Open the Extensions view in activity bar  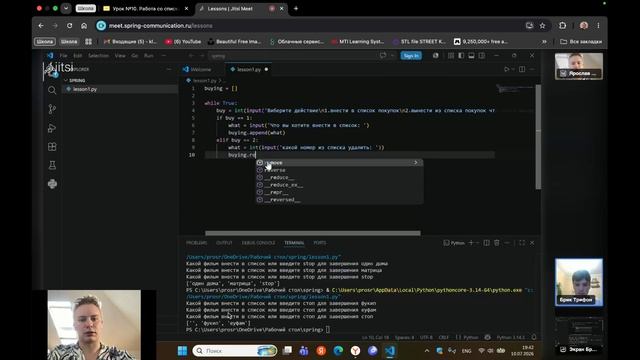click(x=52, y=147)
